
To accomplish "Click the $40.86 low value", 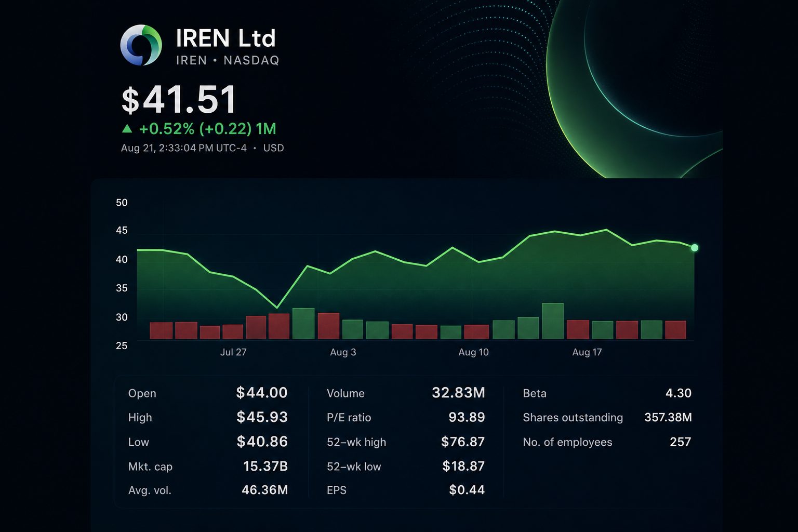I will pos(262,442).
